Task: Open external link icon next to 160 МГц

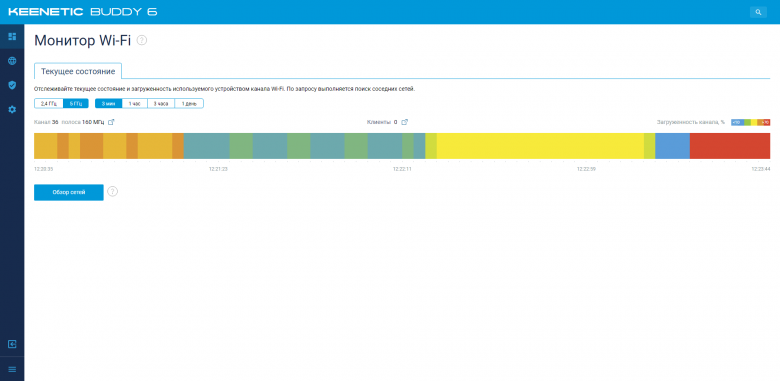Action: click(x=111, y=122)
